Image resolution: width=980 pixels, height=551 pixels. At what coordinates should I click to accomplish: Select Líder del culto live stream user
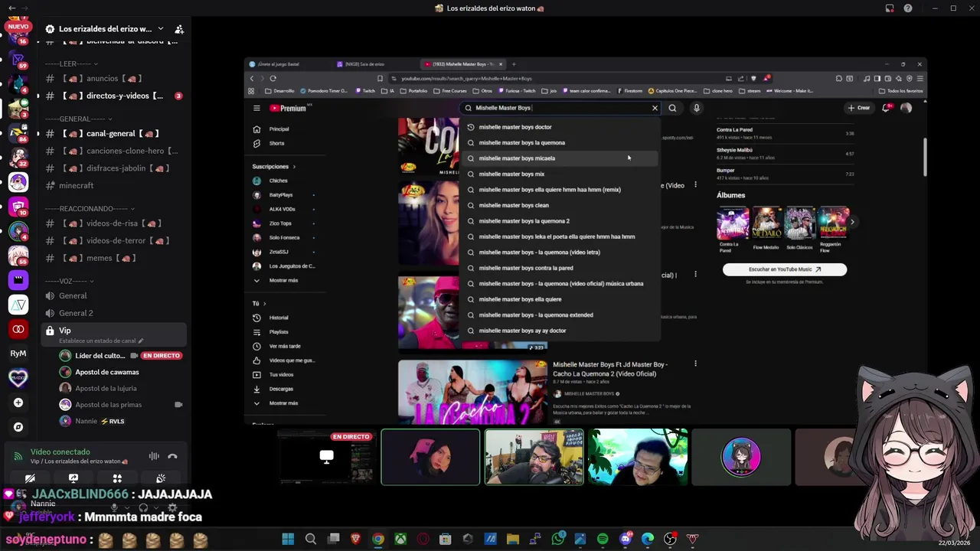pos(121,356)
